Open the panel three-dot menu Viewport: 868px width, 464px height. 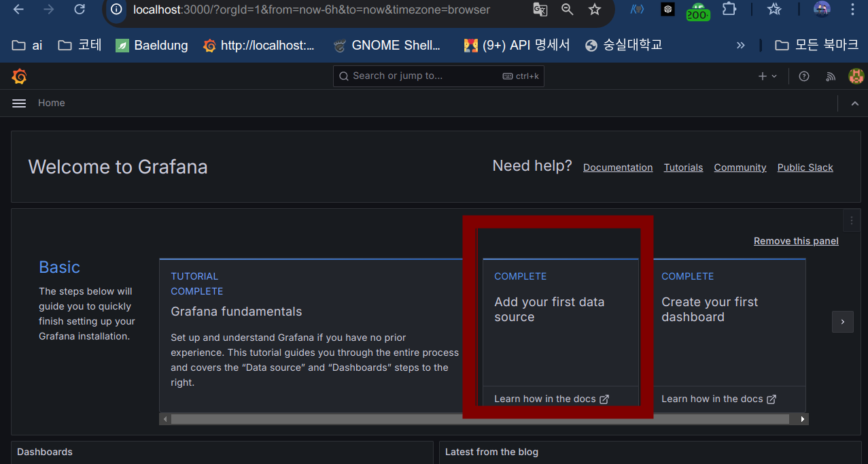tap(852, 220)
